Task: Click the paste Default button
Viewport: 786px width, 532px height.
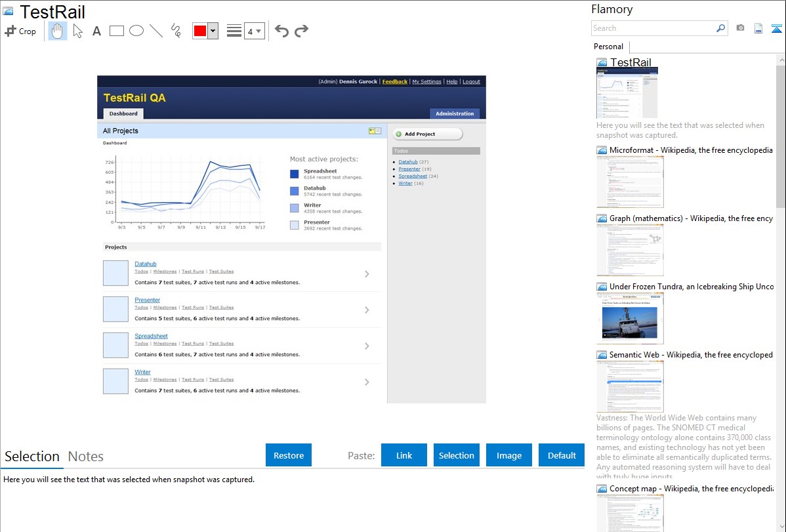Action: [x=562, y=455]
